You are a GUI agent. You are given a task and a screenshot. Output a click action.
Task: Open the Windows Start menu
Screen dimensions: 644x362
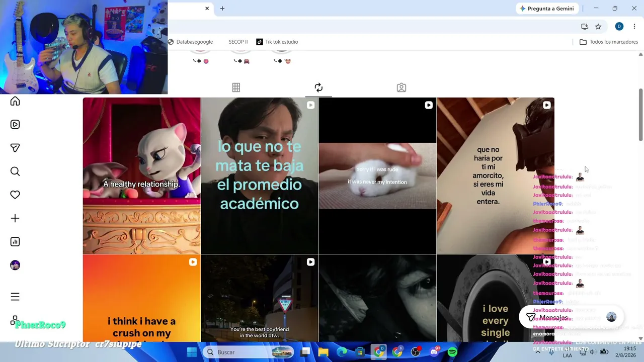click(192, 352)
